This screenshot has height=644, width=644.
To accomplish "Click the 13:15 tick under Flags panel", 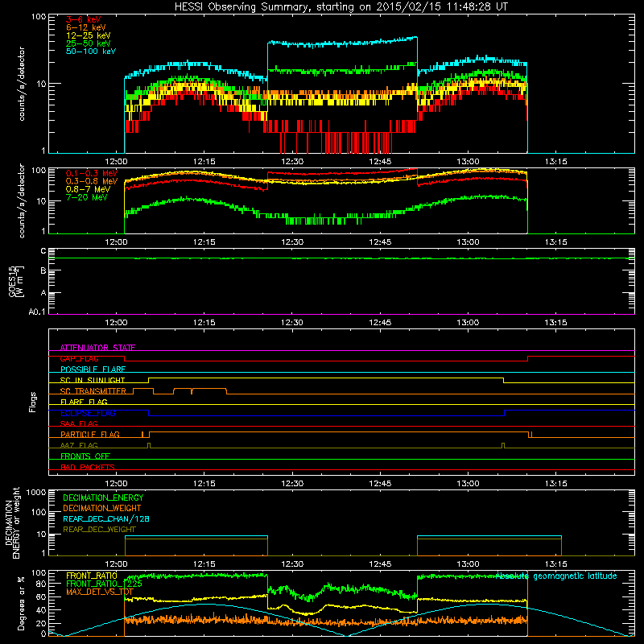I will [555, 484].
